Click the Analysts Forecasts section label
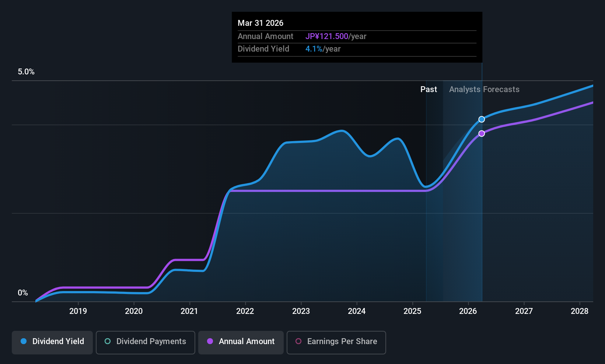The image size is (605, 364). pyautogui.click(x=484, y=90)
